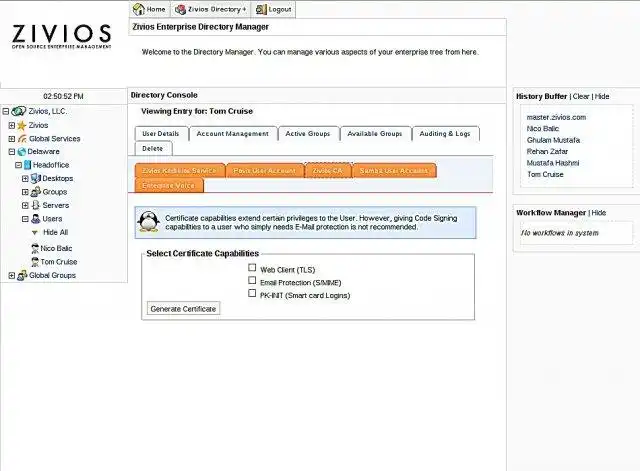Click the Tom Cruise user icon
Viewport: 640px width, 471px height.
pos(35,262)
